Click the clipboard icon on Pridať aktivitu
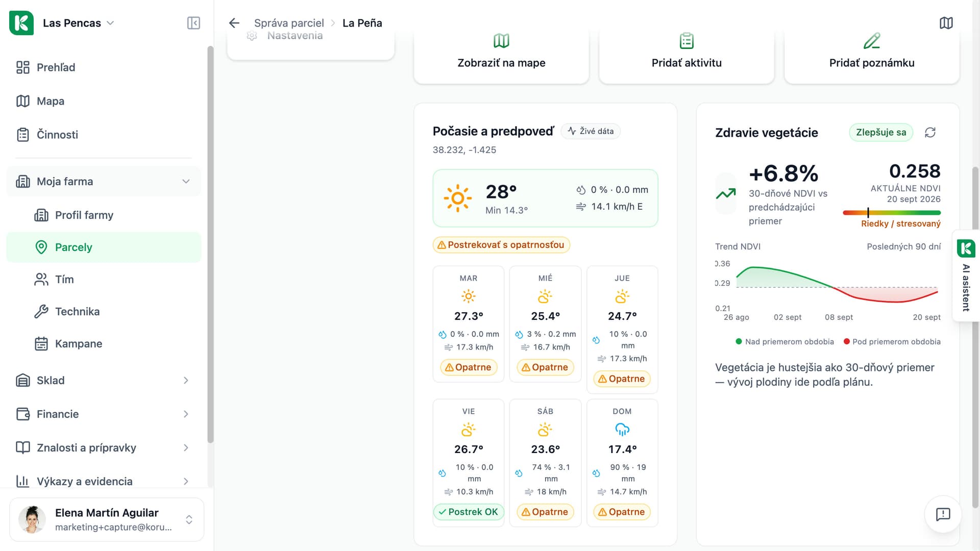Screen dimensions: 980x551 [x=687, y=41]
